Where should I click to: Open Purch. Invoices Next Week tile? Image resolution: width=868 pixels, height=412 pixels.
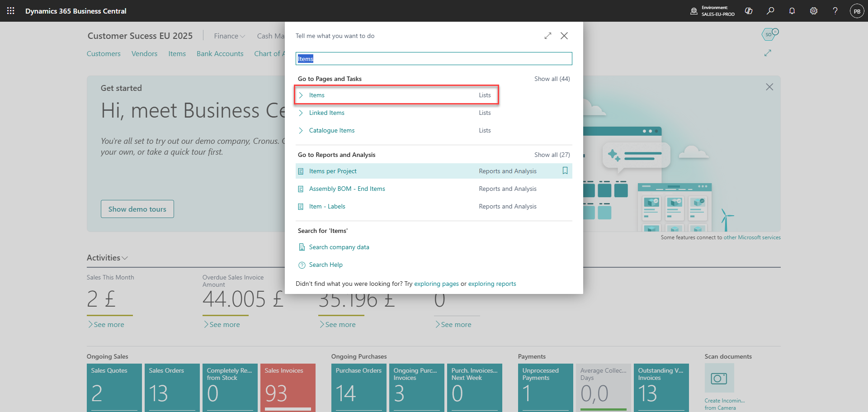point(475,388)
